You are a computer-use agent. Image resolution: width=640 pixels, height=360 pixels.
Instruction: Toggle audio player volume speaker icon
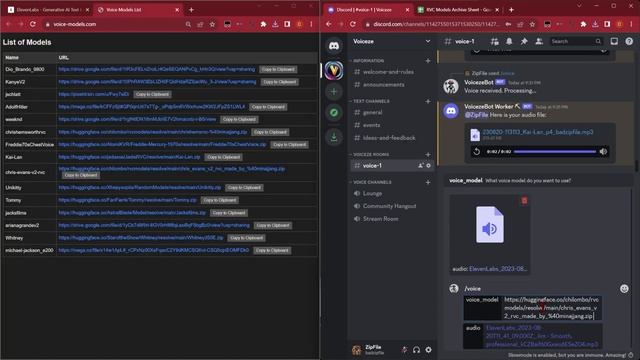coord(603,152)
